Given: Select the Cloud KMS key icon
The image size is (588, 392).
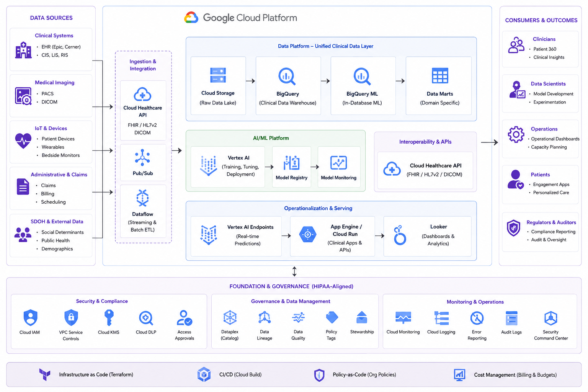Looking at the screenshot, I should click(x=109, y=317).
